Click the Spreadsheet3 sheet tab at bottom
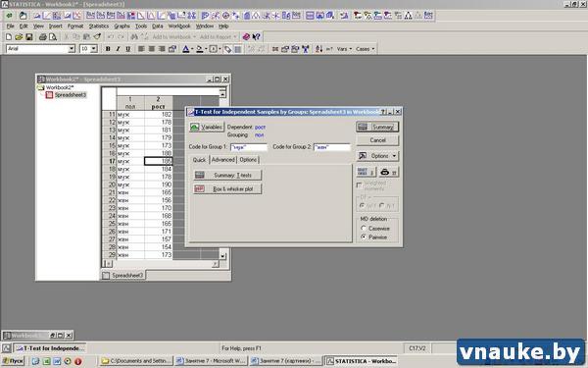 tap(123, 275)
